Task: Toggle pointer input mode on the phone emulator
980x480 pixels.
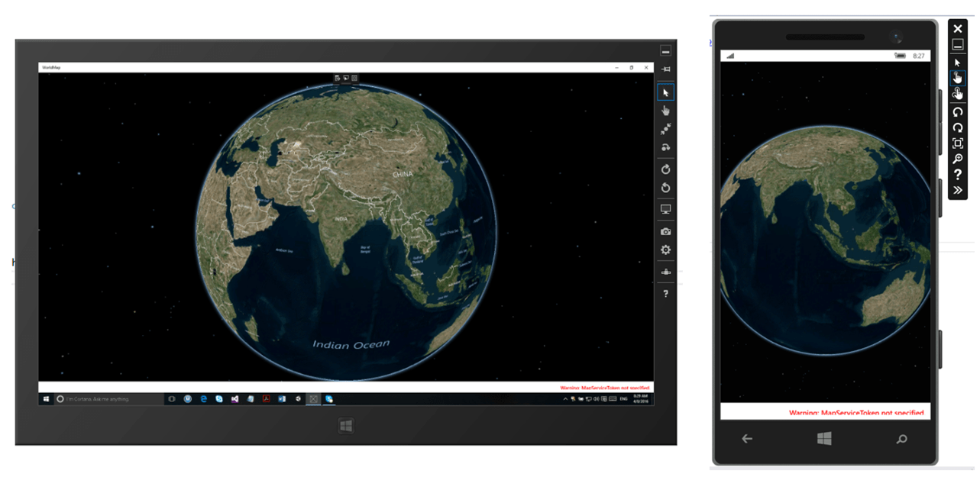Action: [x=957, y=62]
